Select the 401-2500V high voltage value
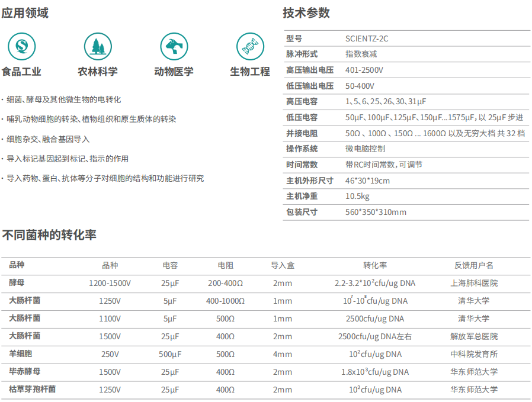The image size is (532, 402). pyautogui.click(x=364, y=70)
